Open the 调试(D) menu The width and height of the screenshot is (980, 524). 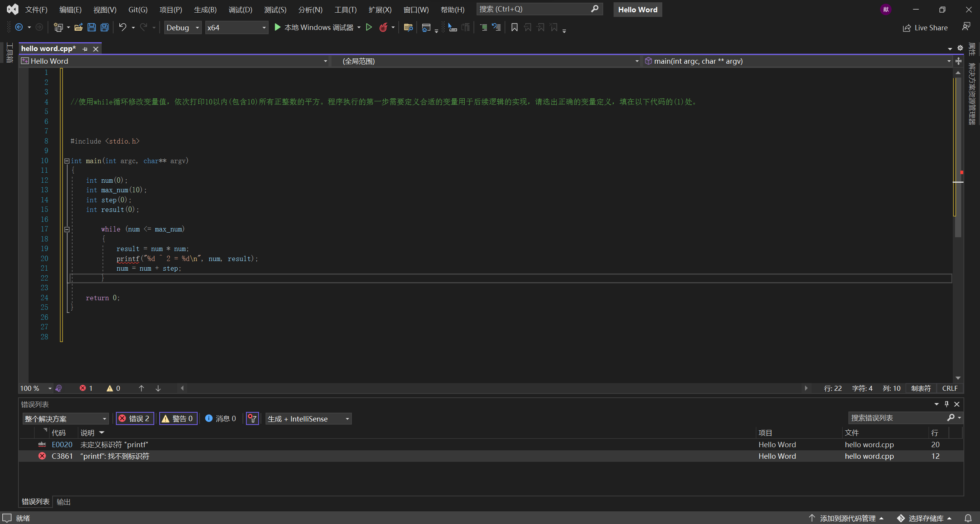(x=240, y=10)
